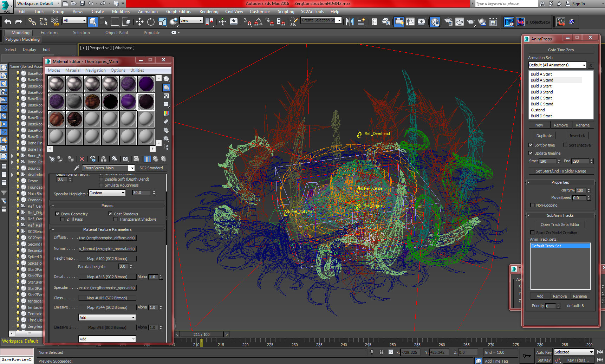Check the Transparent Shadows checkbox
The width and height of the screenshot is (605, 364).
point(116,219)
